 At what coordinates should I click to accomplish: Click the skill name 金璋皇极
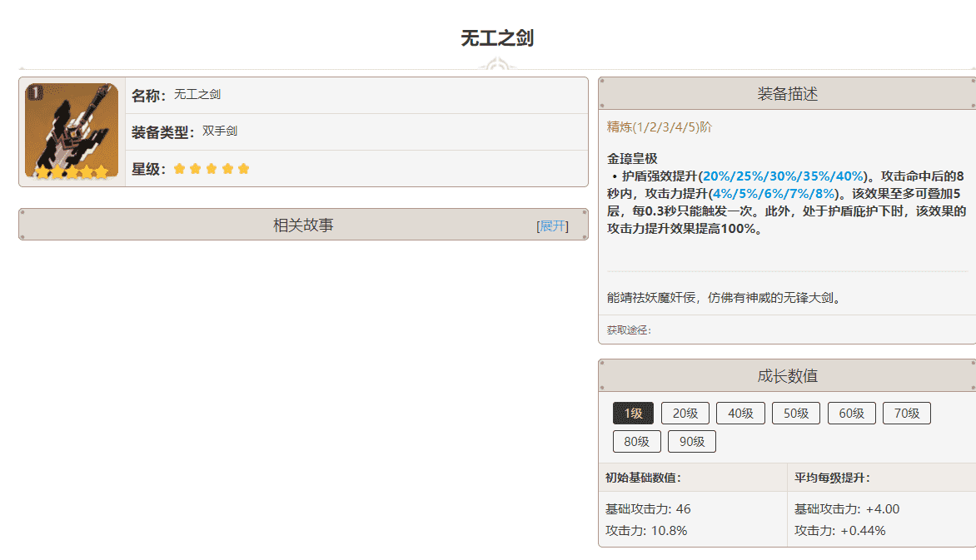(632, 159)
